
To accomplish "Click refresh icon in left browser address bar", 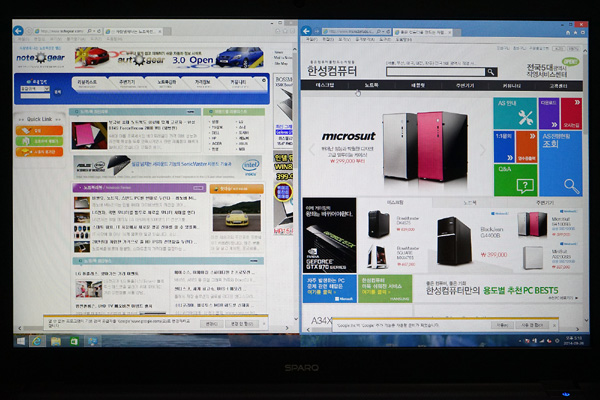I will coord(99,31).
